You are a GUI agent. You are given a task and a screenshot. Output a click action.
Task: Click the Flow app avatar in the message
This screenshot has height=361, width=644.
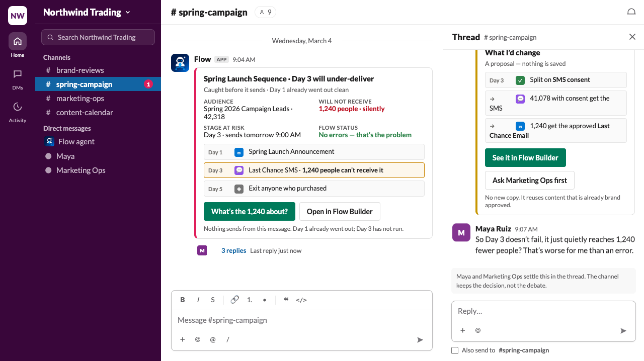click(x=180, y=63)
